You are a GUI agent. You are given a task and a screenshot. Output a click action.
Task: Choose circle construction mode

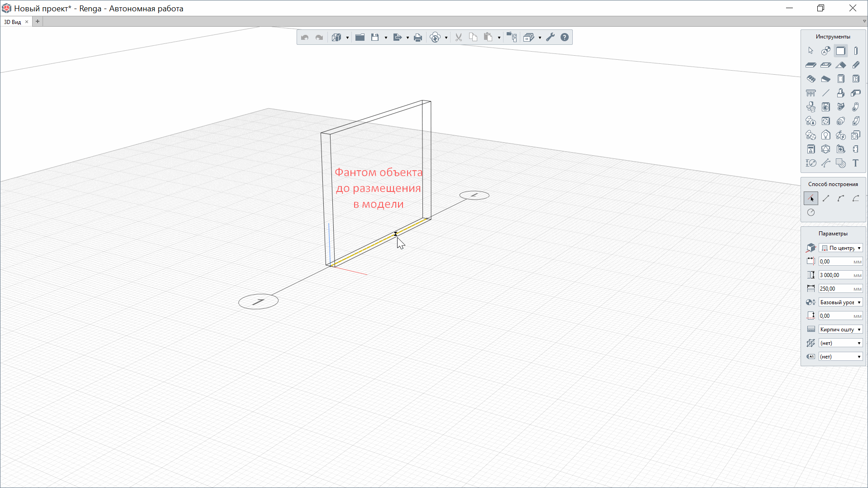point(810,212)
